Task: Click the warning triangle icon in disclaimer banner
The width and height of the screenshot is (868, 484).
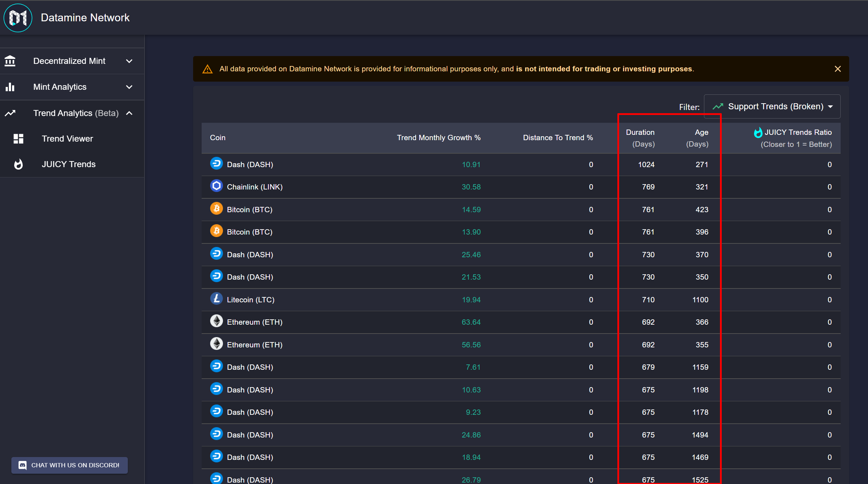Action: click(207, 69)
